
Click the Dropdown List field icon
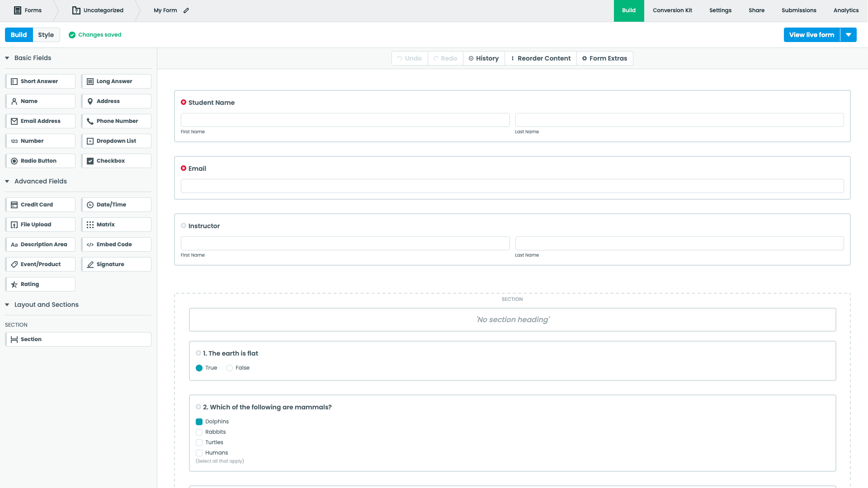90,141
